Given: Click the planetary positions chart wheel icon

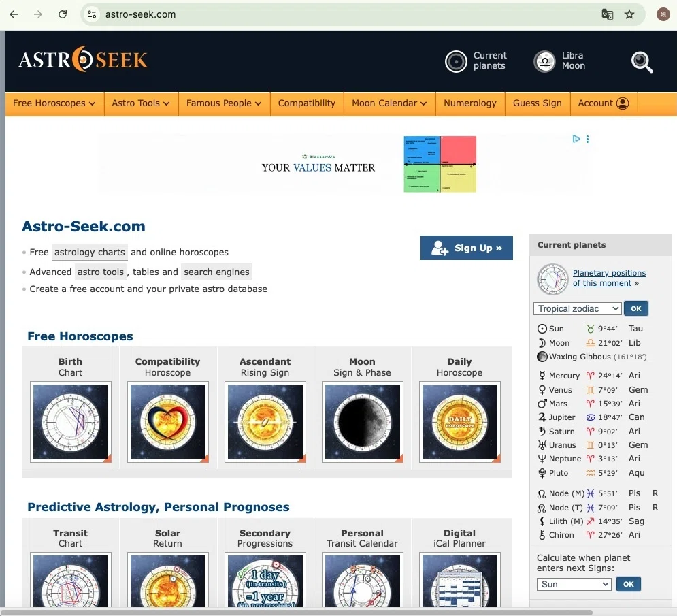Looking at the screenshot, I should (552, 279).
